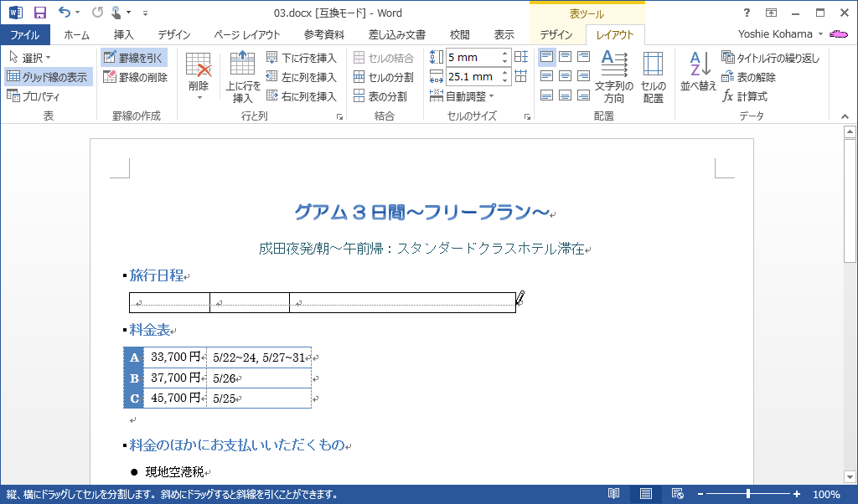
Task: Toggle the table Eraser (罫線の削除)
Action: [135, 77]
